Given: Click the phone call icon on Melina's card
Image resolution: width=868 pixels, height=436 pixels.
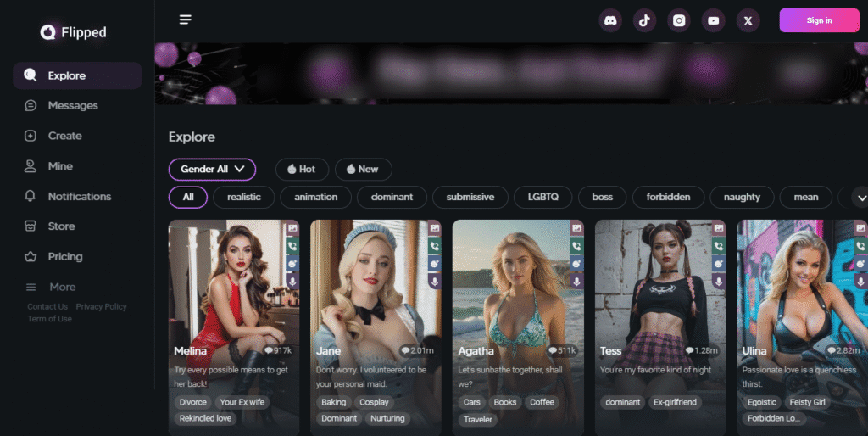Looking at the screenshot, I should tap(292, 245).
